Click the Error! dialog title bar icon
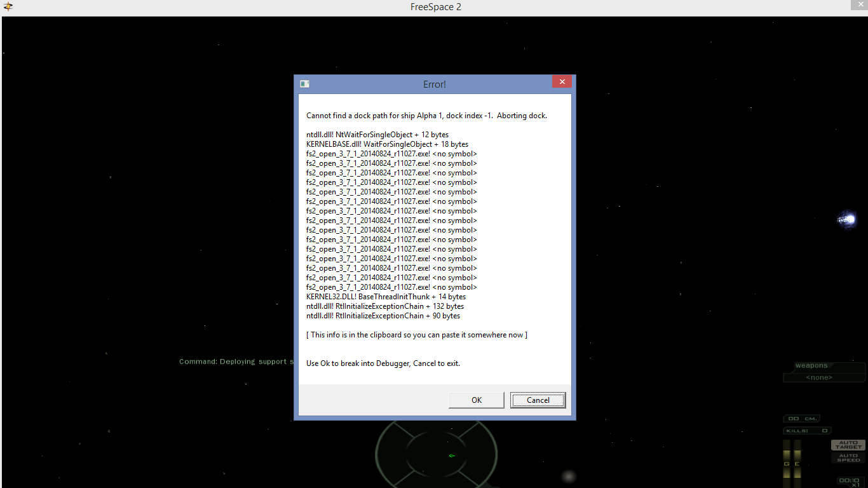 click(304, 84)
